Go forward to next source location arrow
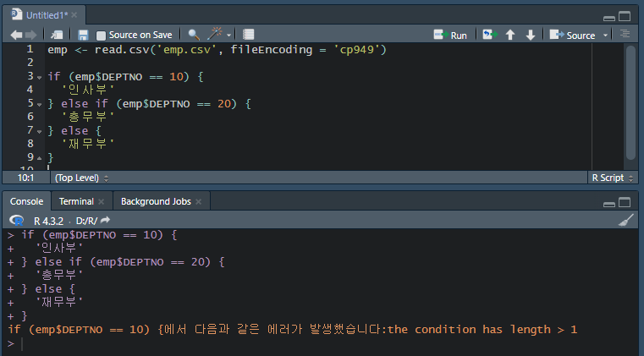The width and height of the screenshot is (644, 356). click(30, 35)
